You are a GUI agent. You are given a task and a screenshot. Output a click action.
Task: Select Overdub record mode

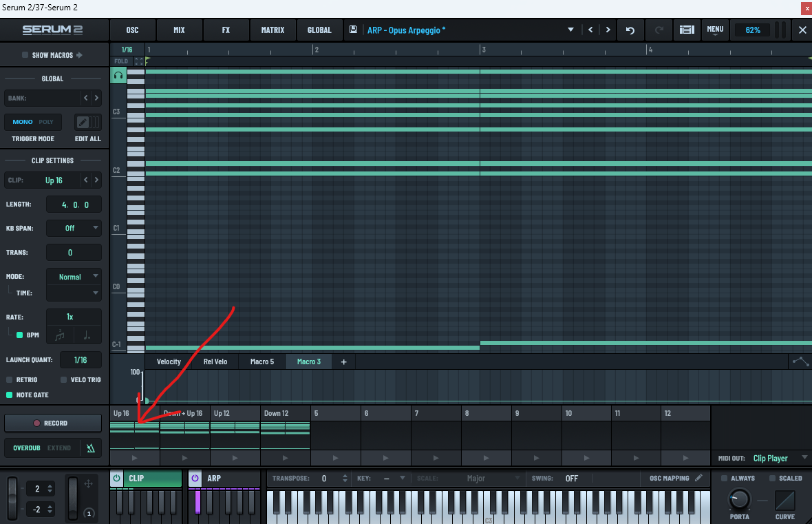pos(26,448)
